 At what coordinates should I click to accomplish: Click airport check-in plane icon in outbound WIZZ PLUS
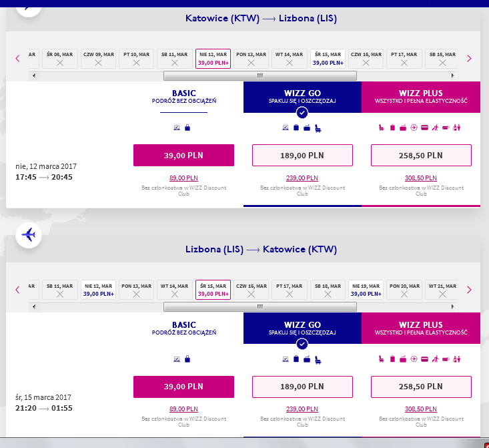414,128
